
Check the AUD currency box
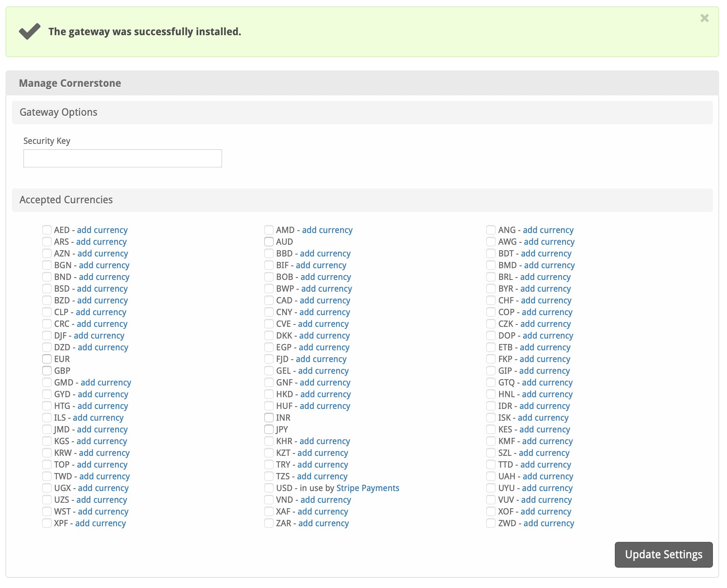click(x=269, y=242)
